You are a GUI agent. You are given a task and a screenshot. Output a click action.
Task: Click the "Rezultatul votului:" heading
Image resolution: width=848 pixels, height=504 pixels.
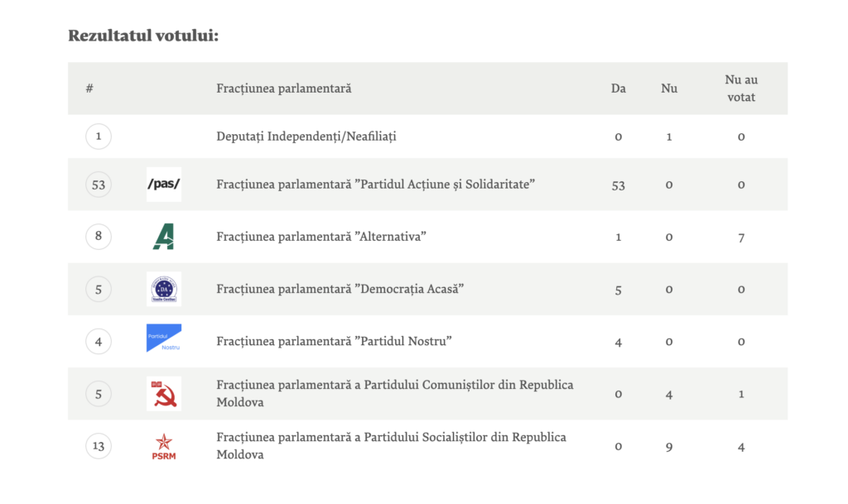pos(143,36)
